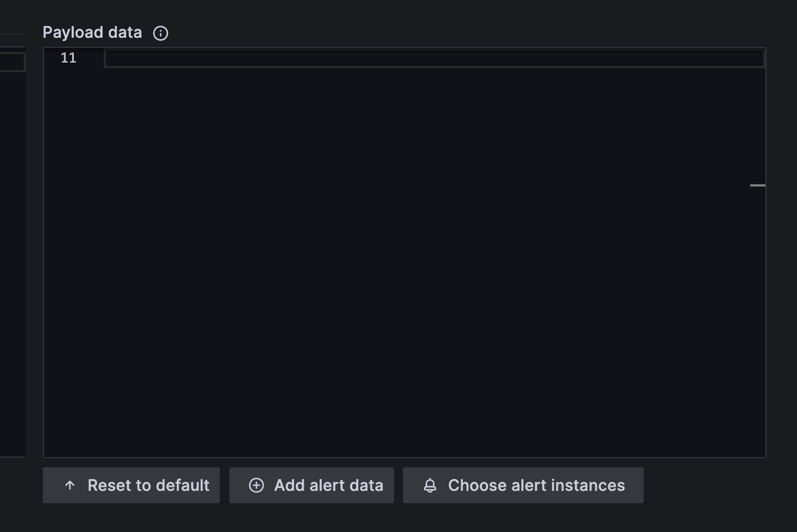
Task: Click the Payload data heading label
Action: click(x=92, y=32)
